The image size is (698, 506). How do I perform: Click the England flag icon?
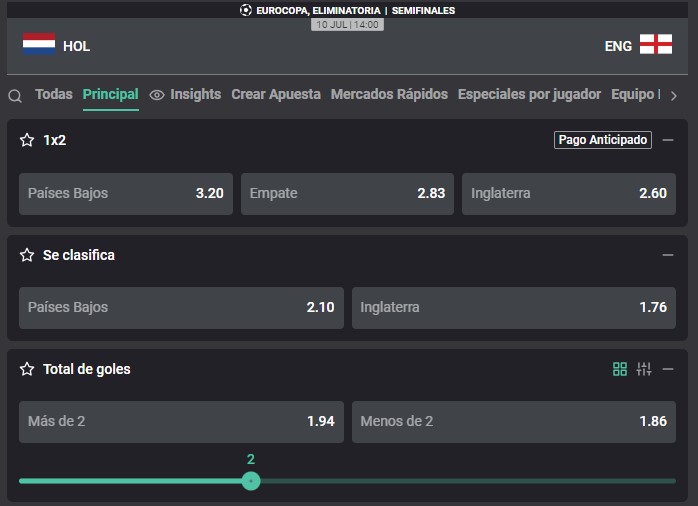pyautogui.click(x=656, y=44)
